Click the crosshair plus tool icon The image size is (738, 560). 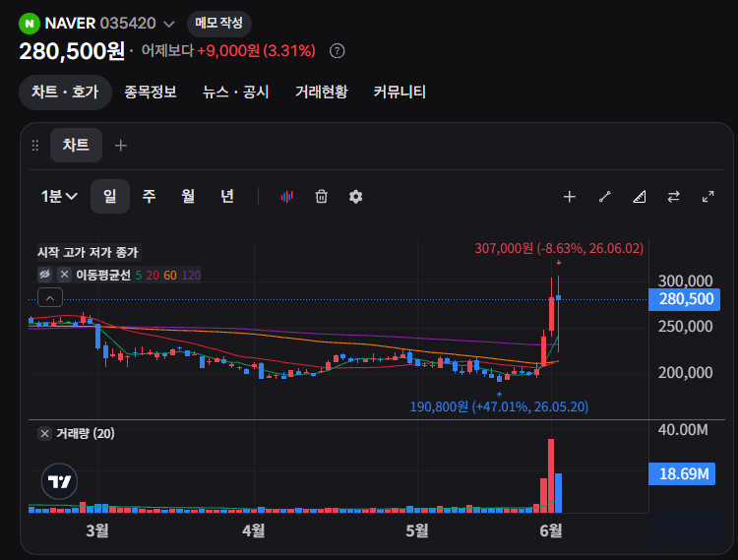(x=570, y=197)
